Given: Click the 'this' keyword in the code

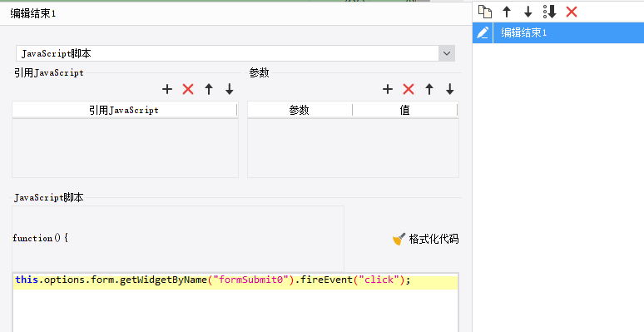Looking at the screenshot, I should 27,280.
